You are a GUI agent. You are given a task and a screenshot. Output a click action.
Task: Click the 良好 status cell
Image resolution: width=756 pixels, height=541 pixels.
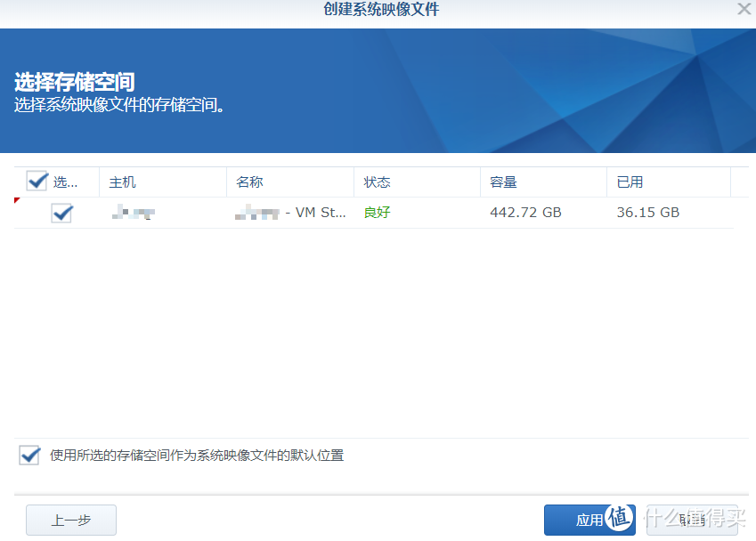pos(377,214)
